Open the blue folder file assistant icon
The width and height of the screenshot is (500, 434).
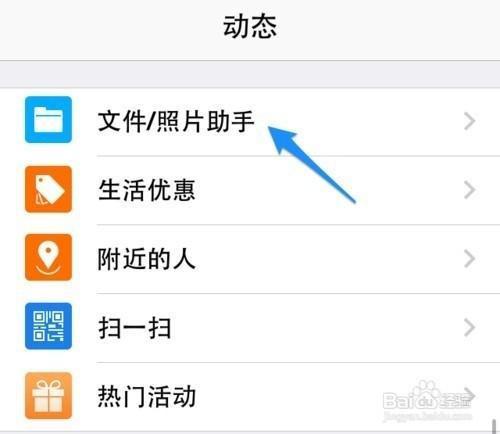coord(48,120)
